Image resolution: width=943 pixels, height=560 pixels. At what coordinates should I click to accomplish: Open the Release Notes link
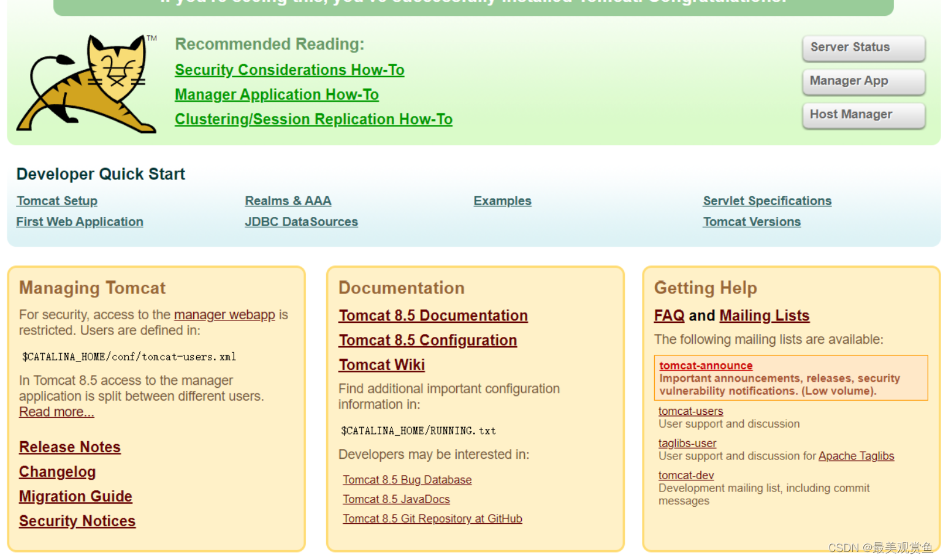click(x=70, y=447)
